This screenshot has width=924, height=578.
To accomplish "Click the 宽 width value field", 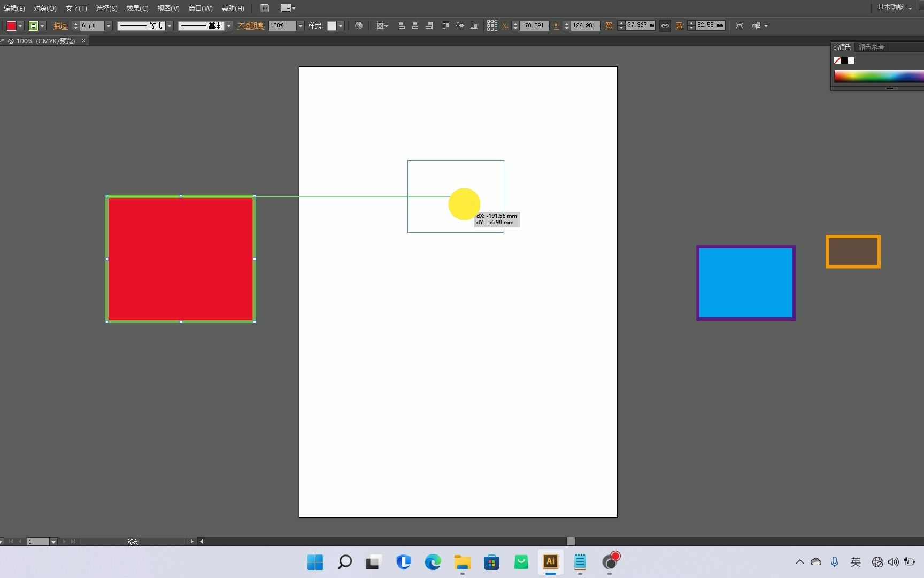I will click(x=640, y=26).
